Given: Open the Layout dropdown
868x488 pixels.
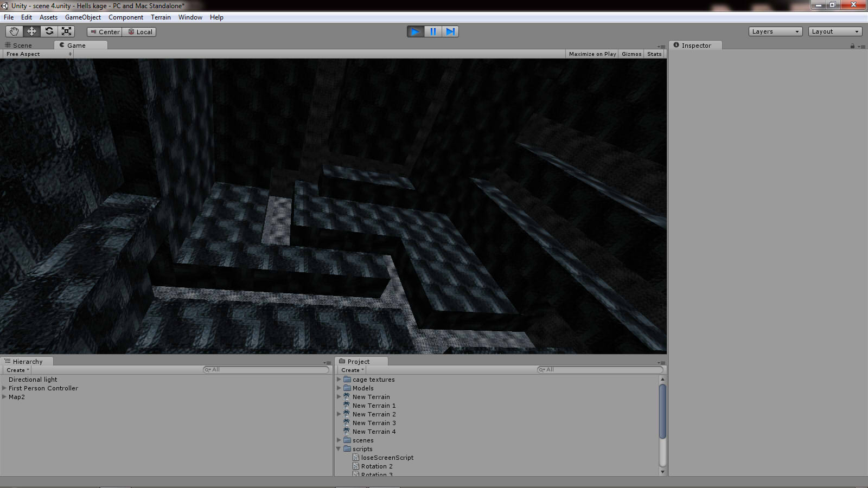Looking at the screenshot, I should (835, 31).
